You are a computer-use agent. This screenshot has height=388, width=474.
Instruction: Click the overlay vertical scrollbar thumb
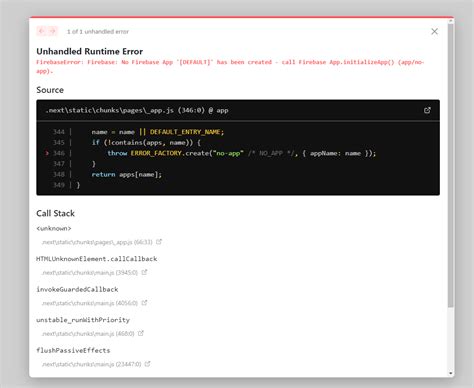[x=451, y=165]
